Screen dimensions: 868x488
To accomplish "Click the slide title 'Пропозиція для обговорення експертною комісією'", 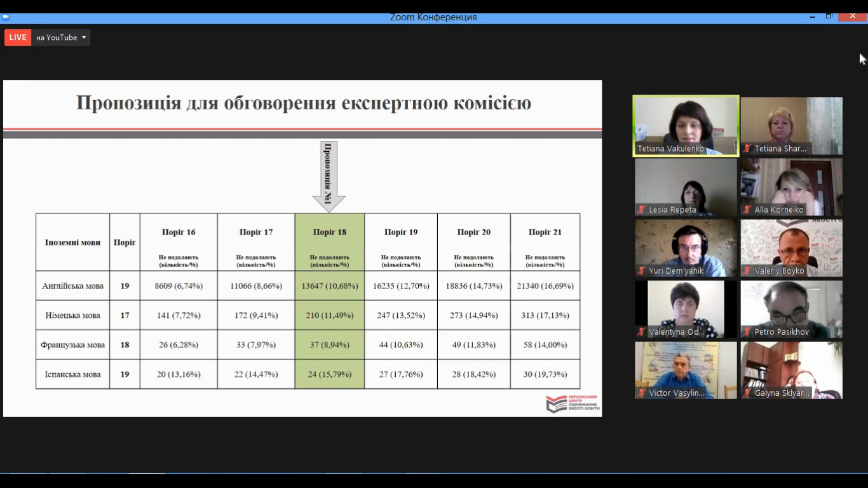I will pos(304,103).
